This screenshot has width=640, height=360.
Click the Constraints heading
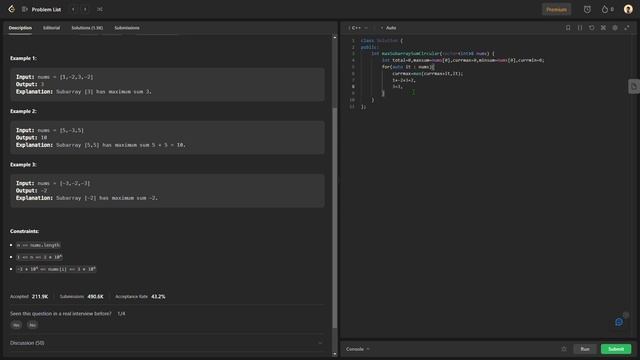pyautogui.click(x=24, y=231)
